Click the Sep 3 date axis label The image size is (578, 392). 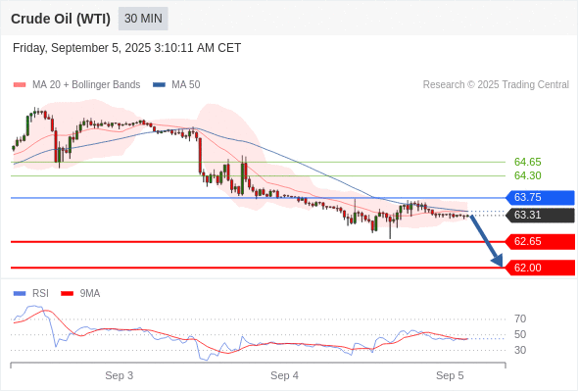[120, 375]
